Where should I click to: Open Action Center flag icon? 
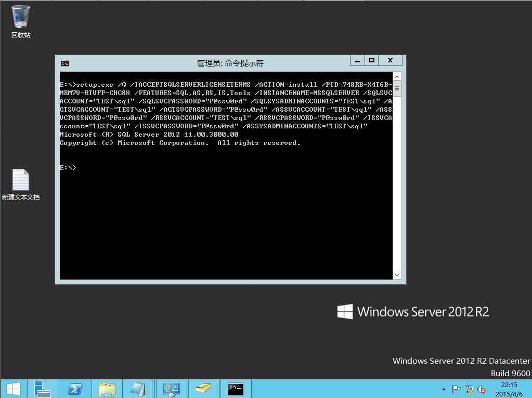point(456,389)
